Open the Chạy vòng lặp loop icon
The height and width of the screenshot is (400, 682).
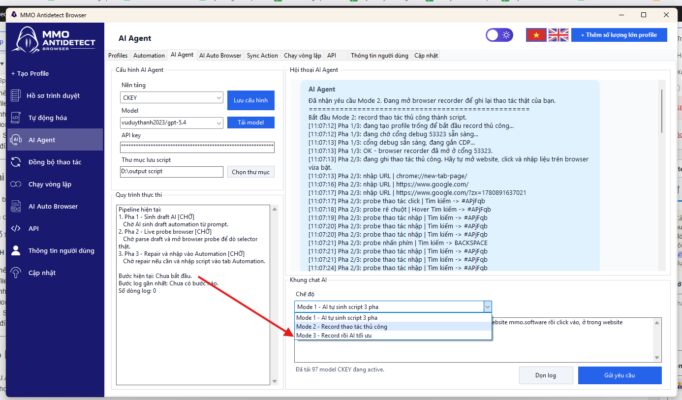coord(16,184)
